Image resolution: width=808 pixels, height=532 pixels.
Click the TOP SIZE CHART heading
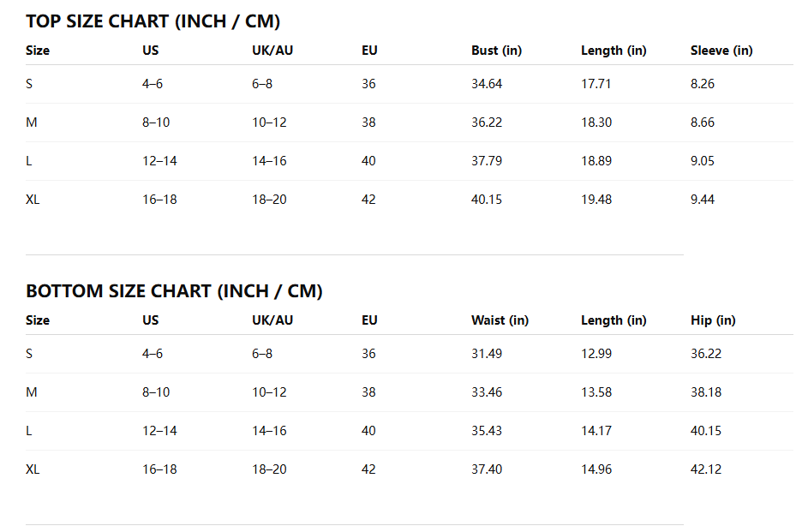pyautogui.click(x=153, y=21)
